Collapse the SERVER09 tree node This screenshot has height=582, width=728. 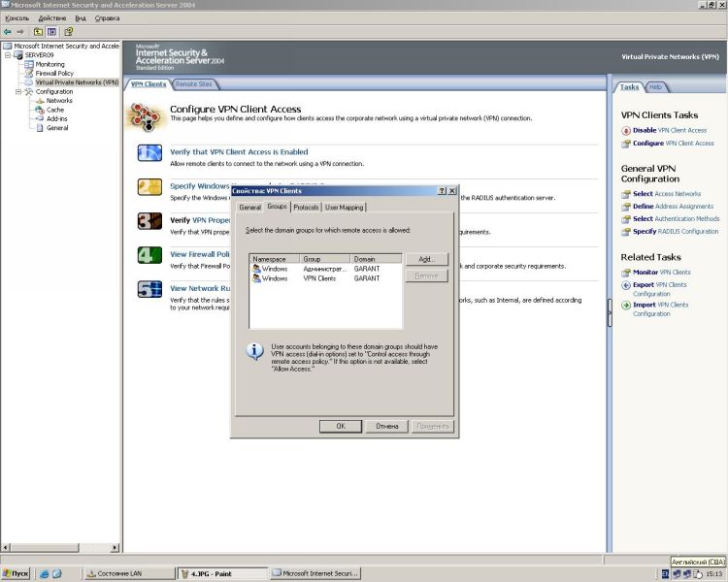8,54
